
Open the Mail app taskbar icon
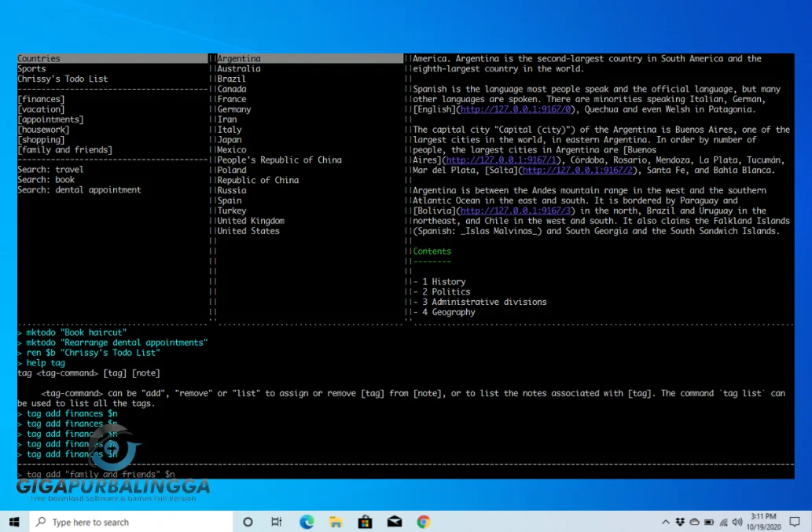(x=394, y=522)
